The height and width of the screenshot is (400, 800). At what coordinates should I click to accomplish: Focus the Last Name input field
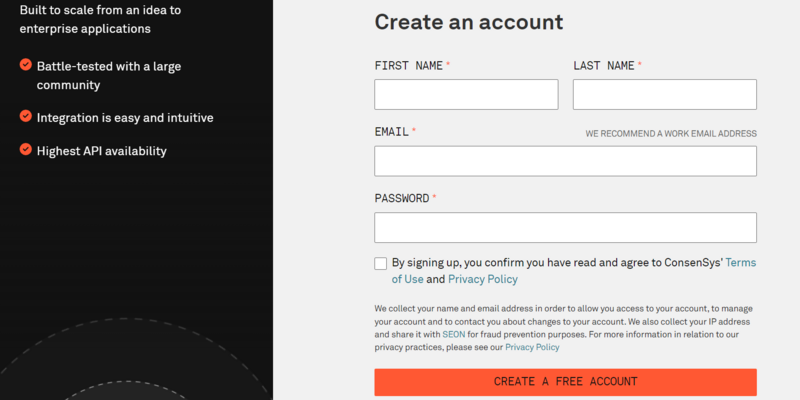(x=665, y=94)
